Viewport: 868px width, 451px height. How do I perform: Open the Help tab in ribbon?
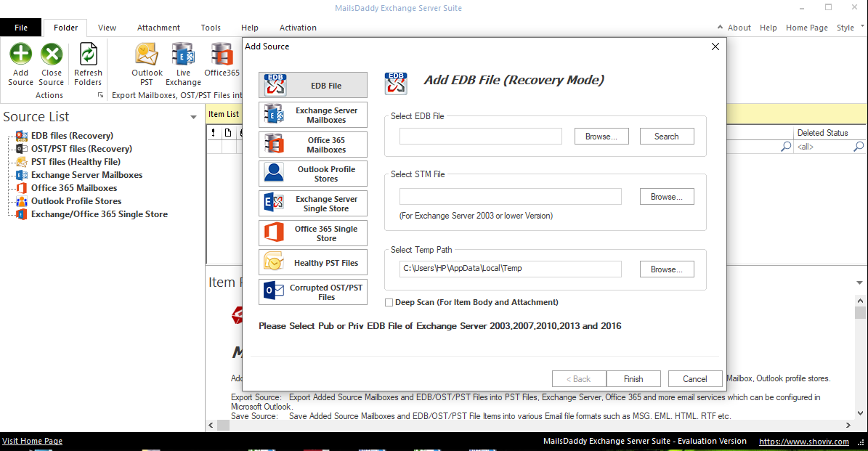(249, 28)
